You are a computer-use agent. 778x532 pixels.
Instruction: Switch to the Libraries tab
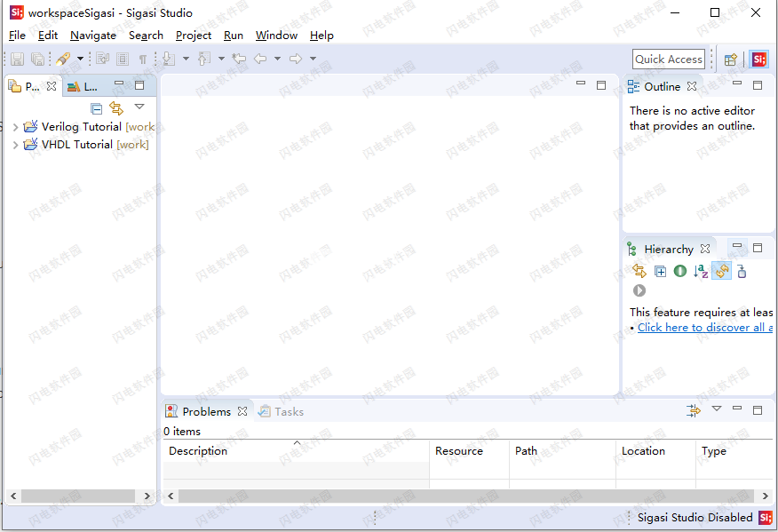tap(83, 87)
